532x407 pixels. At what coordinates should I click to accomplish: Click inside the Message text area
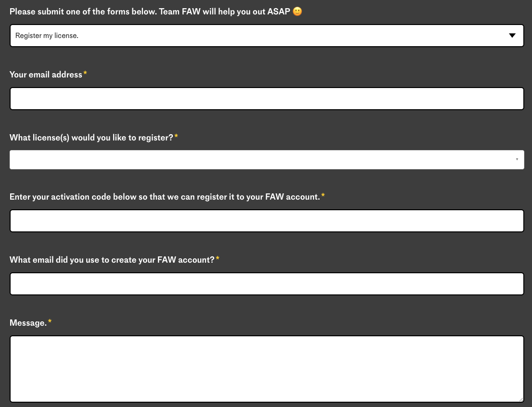(267, 369)
